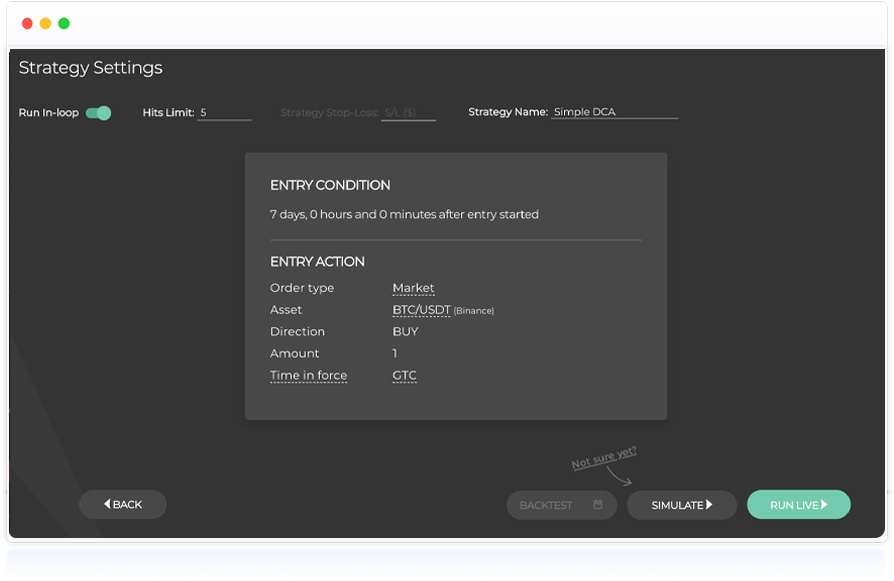Viewport: 894px width, 581px height.
Task: Change the BTC/USDT asset selection
Action: [x=419, y=309]
